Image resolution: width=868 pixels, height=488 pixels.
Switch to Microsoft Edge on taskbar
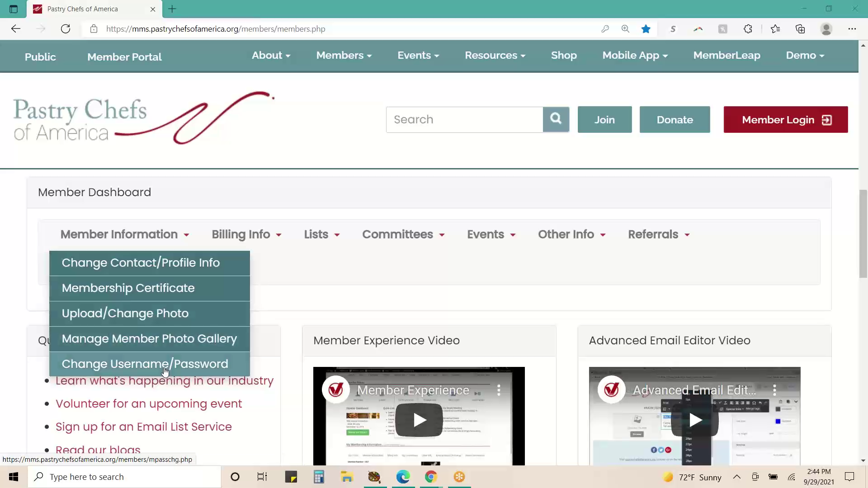403,477
